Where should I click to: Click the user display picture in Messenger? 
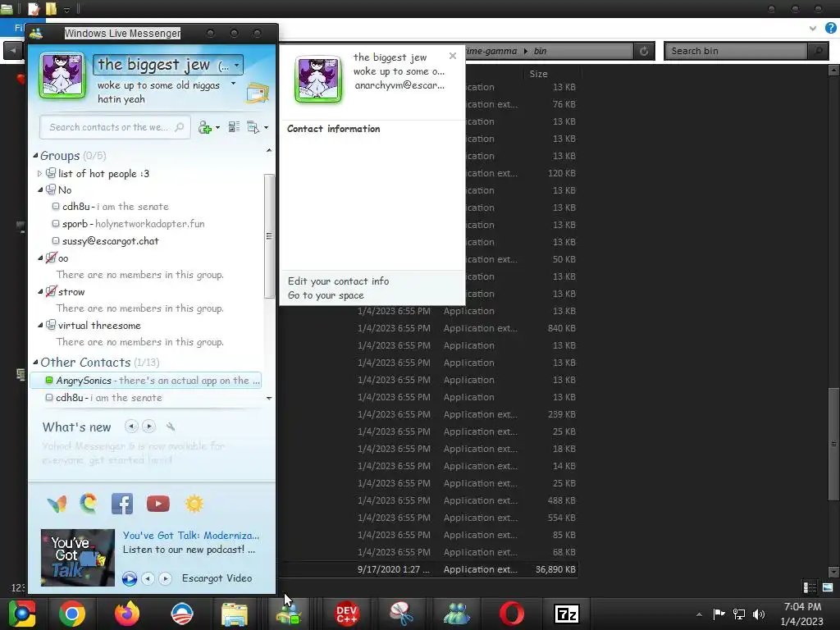pyautogui.click(x=62, y=75)
